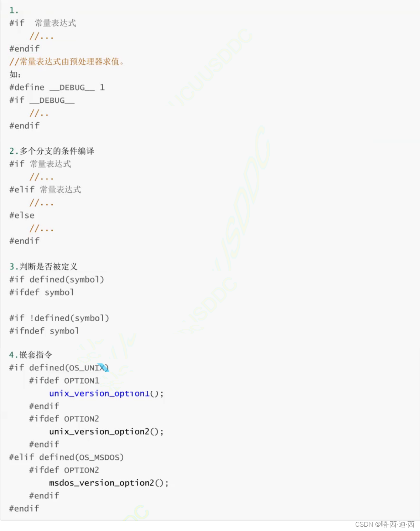This screenshot has height=531, width=420.
Task: Click the '#elif 常量表达式' line
Action: point(45,190)
